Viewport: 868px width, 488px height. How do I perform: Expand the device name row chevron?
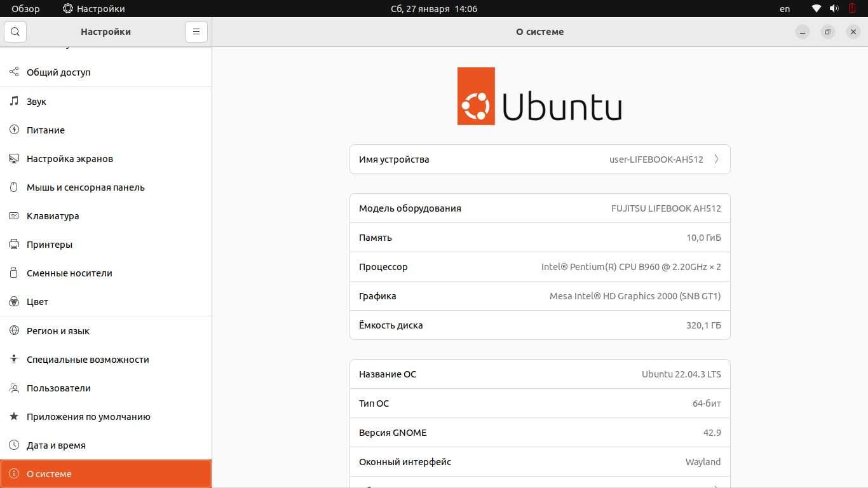pyautogui.click(x=716, y=159)
